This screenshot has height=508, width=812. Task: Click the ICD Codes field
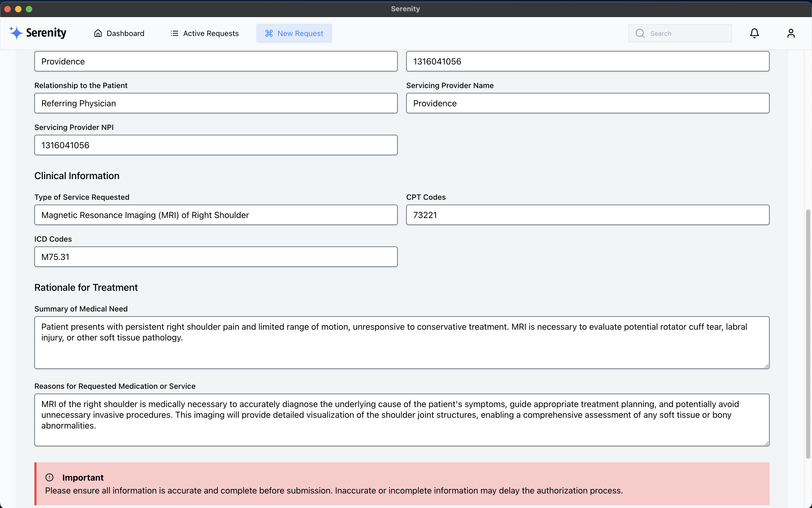(x=216, y=257)
